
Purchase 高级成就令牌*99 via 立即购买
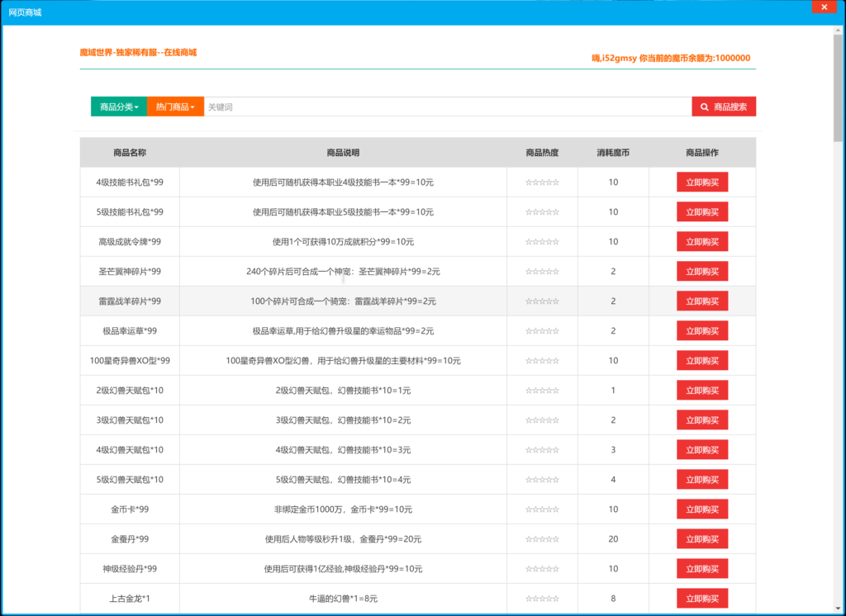[x=702, y=242]
